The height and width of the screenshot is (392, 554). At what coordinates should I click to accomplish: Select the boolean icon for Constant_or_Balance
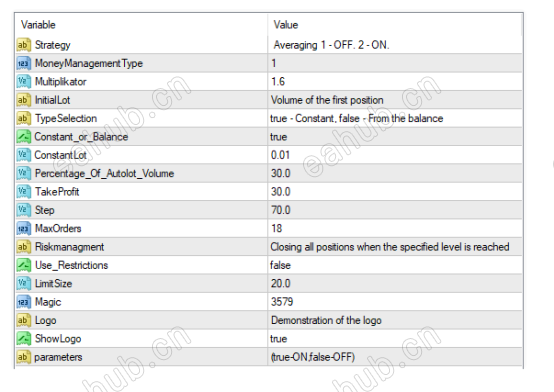point(23,137)
